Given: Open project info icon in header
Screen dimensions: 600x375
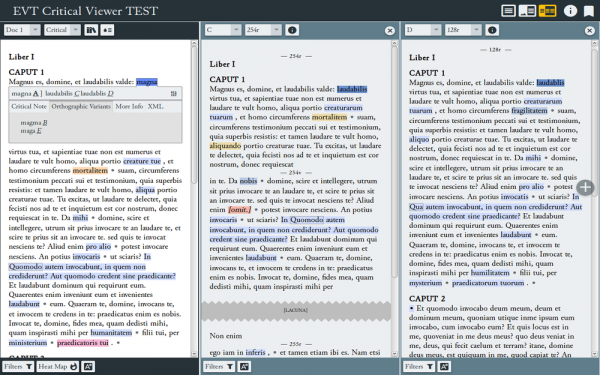Looking at the screenshot, I should (x=570, y=11).
